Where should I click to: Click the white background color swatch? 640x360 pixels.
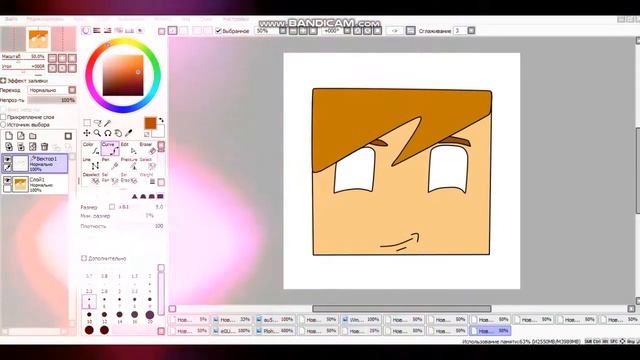pos(158,131)
